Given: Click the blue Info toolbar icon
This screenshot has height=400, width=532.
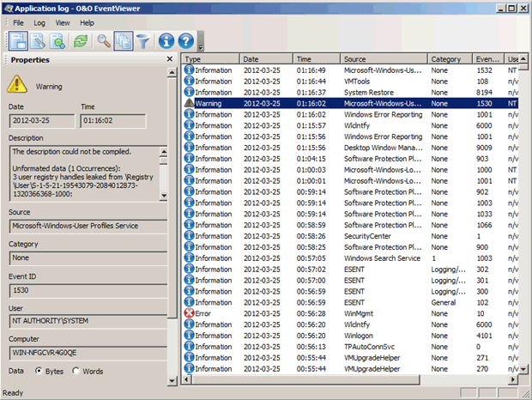Looking at the screenshot, I should click(x=166, y=39).
